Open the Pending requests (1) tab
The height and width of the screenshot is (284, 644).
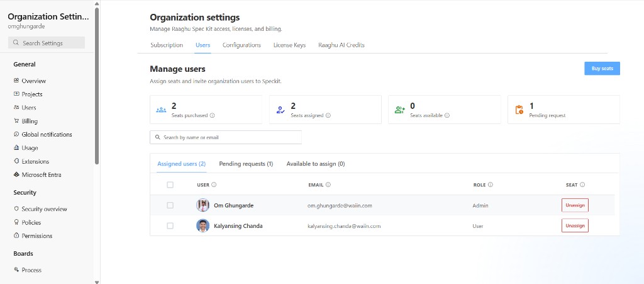[246, 164]
